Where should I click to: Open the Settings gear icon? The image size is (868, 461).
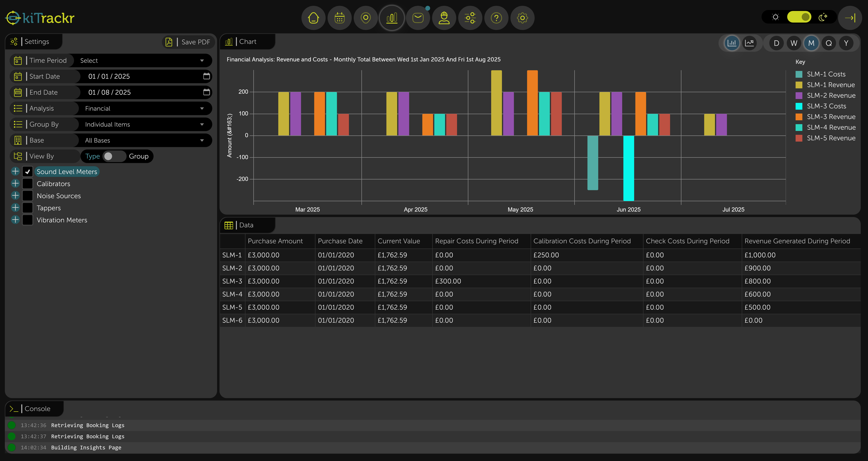coord(522,18)
